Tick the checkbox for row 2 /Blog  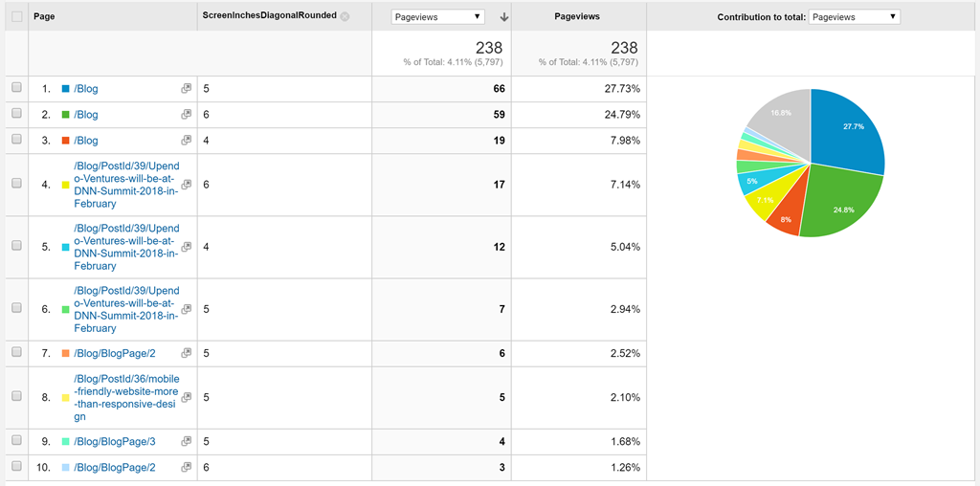click(x=17, y=113)
